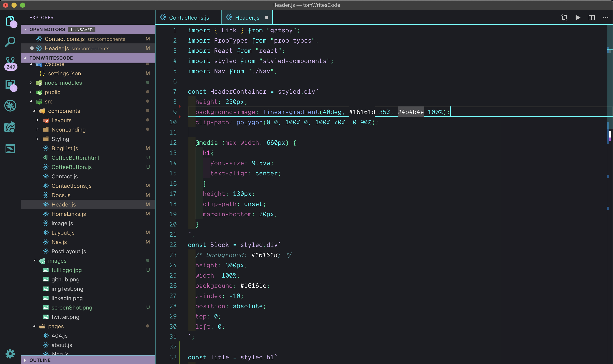Image resolution: width=613 pixels, height=364 pixels.
Task: Click the unsaved dot on Header.js tab
Action: (x=266, y=17)
